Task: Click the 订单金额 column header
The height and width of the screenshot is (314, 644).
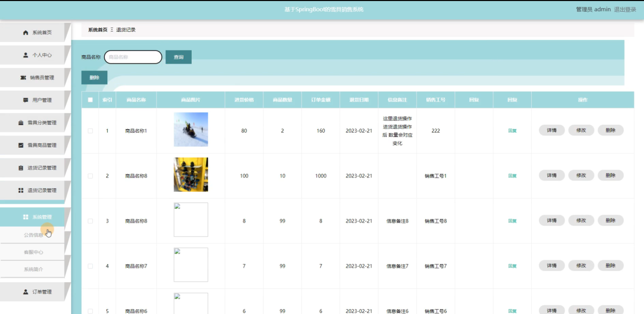Action: click(x=321, y=100)
